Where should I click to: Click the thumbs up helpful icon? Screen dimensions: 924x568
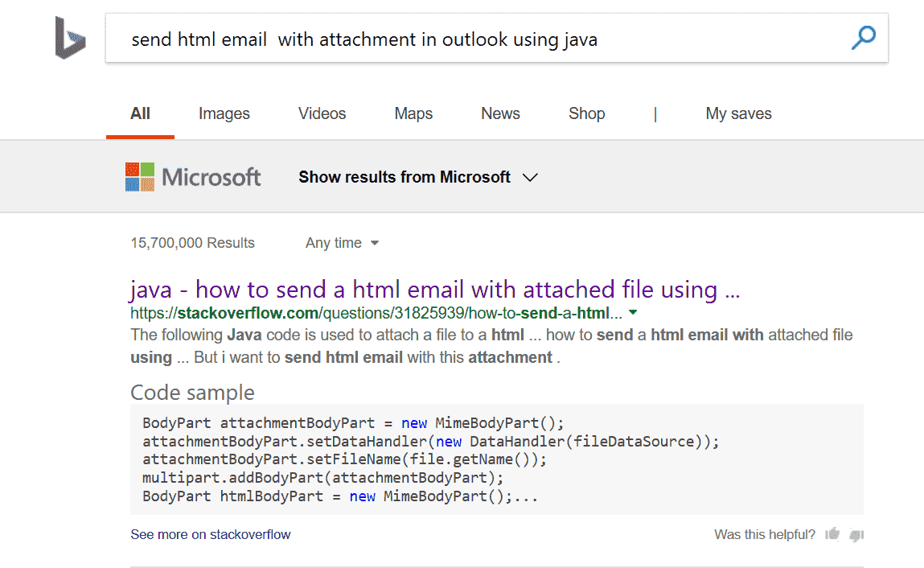(x=832, y=534)
